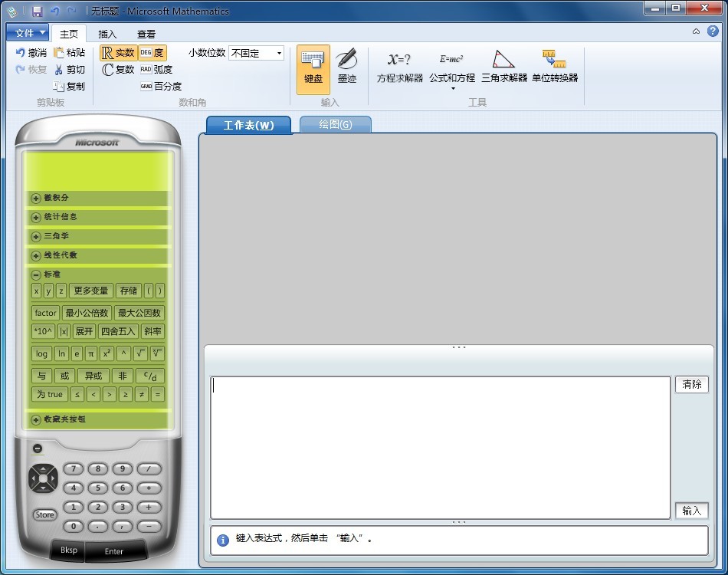The width and height of the screenshot is (728, 575).
Task: Click the 撤消 undo icon
Action: tap(21, 53)
